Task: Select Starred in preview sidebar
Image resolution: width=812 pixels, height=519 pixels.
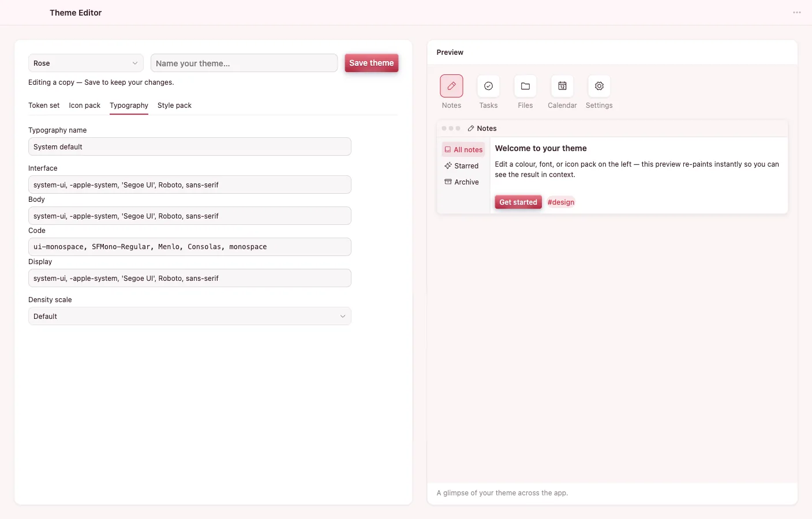Action: pos(463,166)
